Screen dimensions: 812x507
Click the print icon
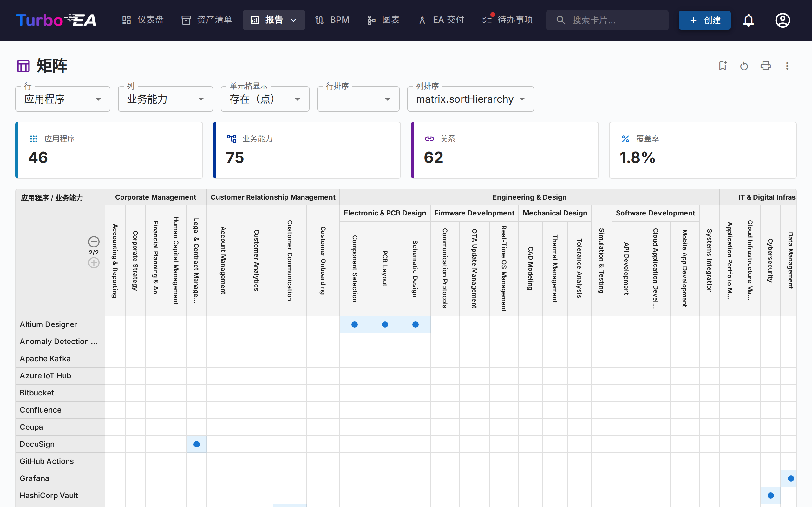[765, 66]
